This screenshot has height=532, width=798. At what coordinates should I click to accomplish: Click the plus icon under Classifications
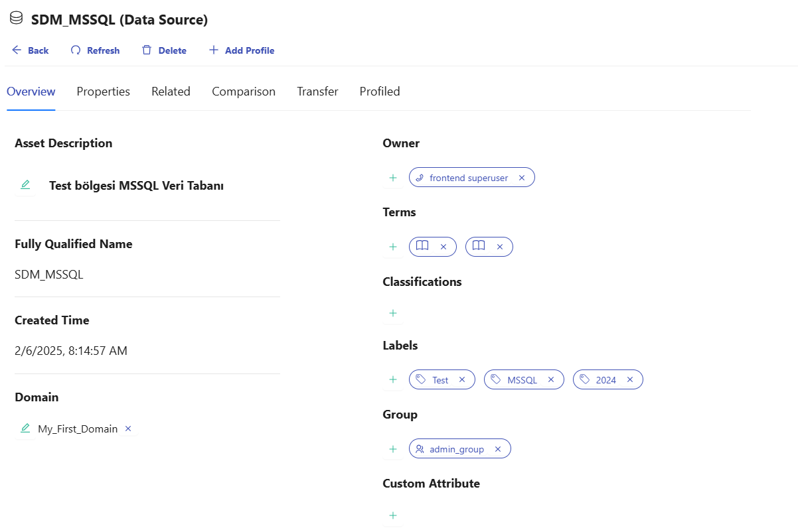point(393,313)
